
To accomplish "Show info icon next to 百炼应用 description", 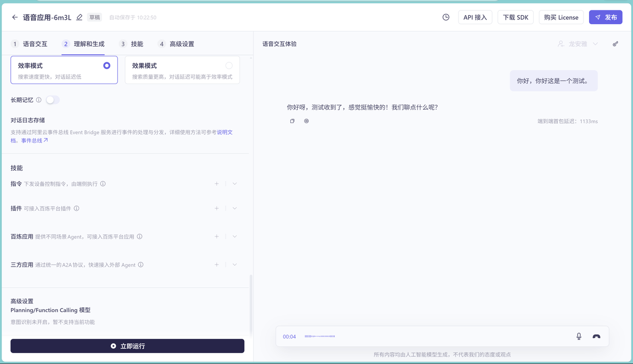I will click(x=139, y=237).
